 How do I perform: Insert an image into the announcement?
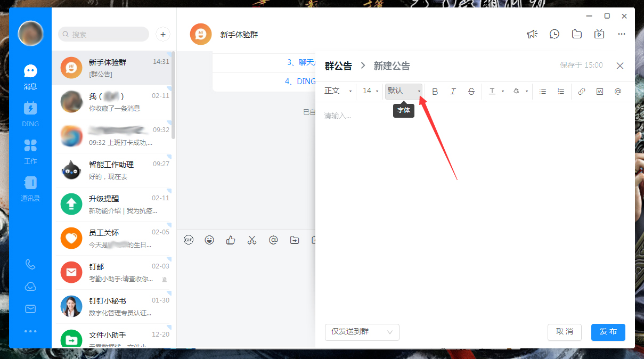tap(600, 91)
